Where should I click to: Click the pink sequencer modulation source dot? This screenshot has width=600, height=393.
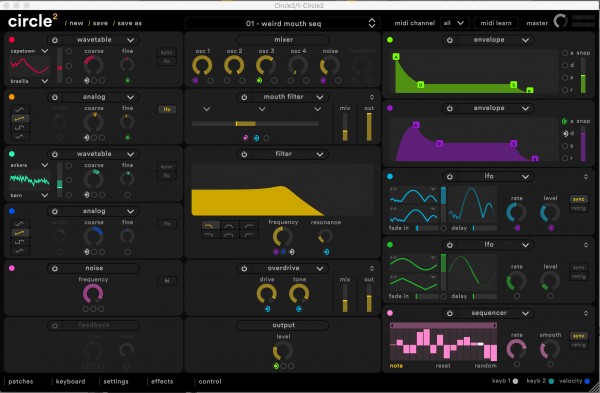click(390, 313)
